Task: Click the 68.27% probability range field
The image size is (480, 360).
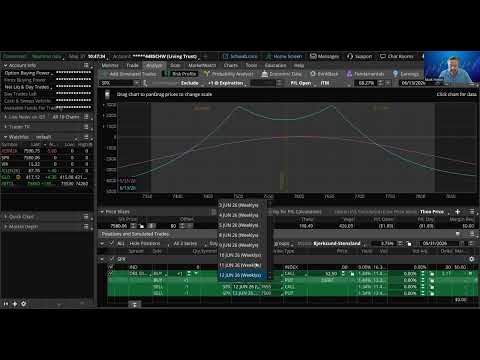Action: 366,83
